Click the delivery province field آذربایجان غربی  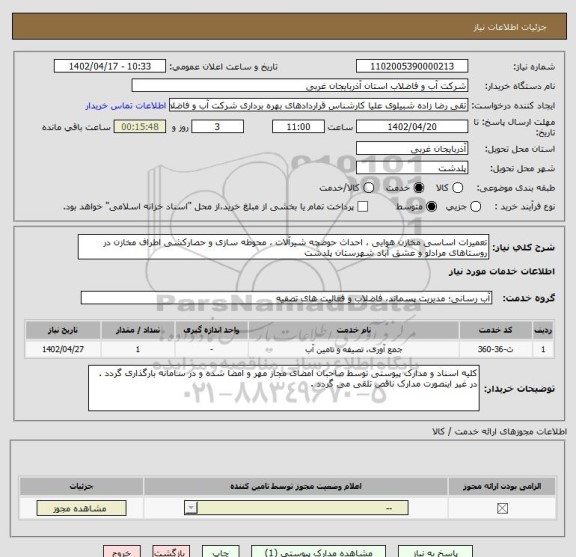point(412,148)
